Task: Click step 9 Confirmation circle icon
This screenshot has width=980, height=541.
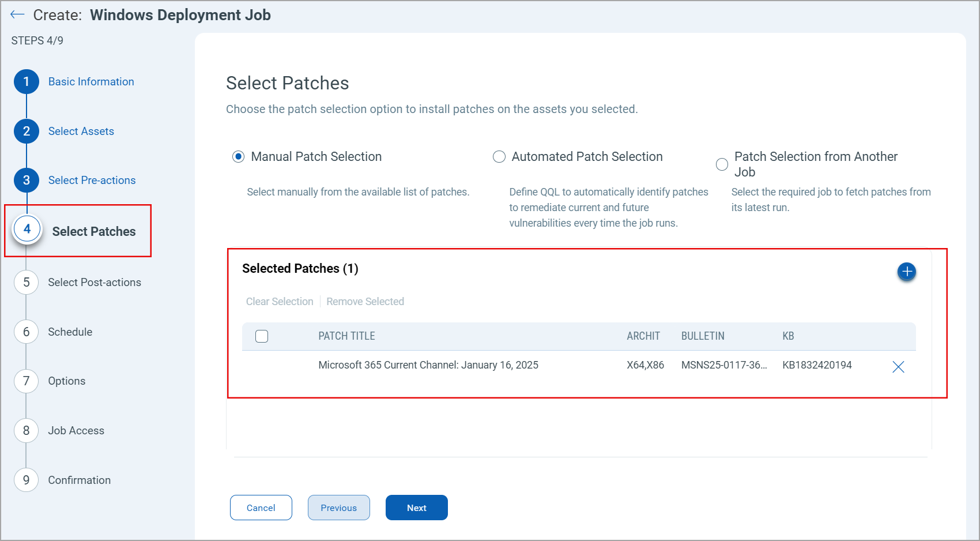Action: tap(26, 480)
